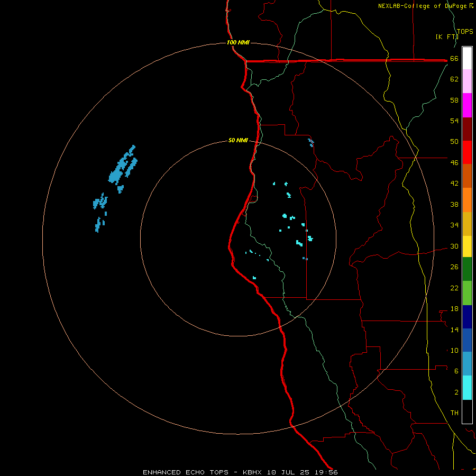Click the legend value "2"
Image resolution: width=476 pixels, height=476 pixels.
pos(456,392)
